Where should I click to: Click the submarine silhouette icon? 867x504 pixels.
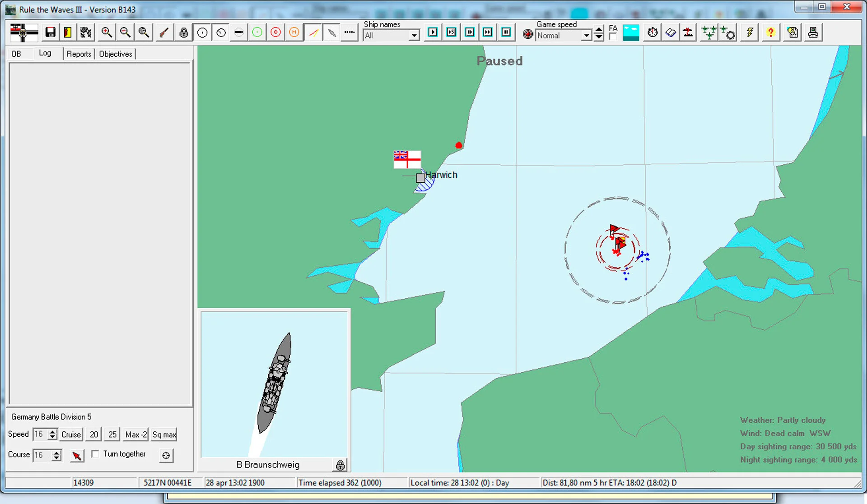[x=239, y=32]
